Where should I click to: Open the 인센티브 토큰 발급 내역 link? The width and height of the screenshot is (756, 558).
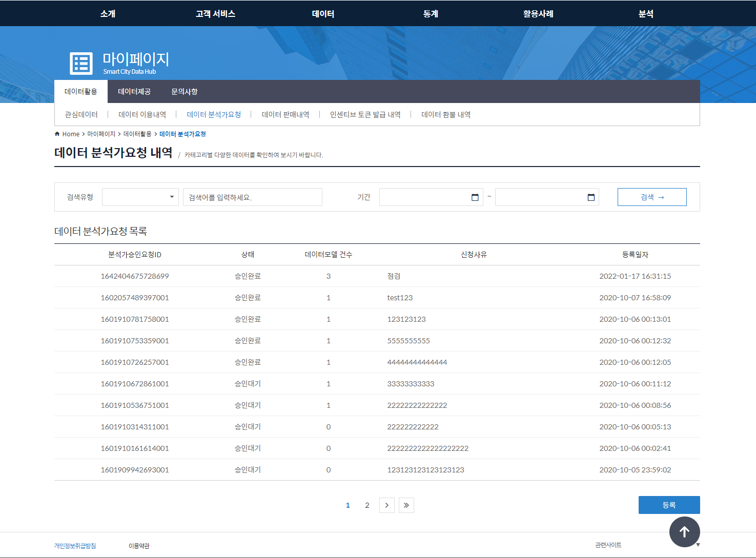click(x=365, y=115)
